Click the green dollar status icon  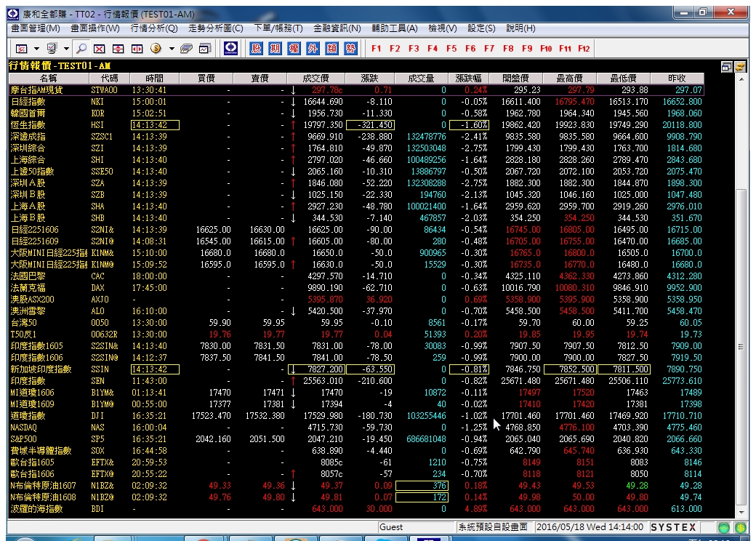(x=741, y=527)
